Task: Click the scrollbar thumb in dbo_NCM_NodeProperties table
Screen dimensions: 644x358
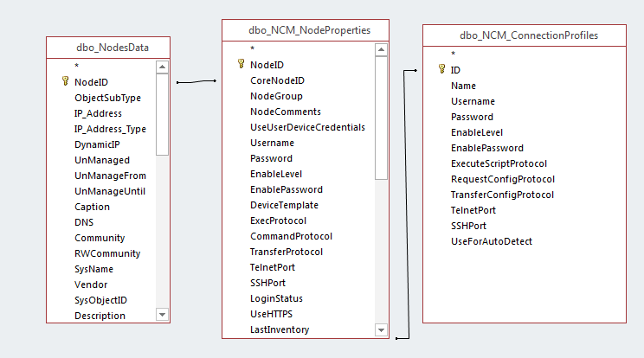Action: point(381,118)
